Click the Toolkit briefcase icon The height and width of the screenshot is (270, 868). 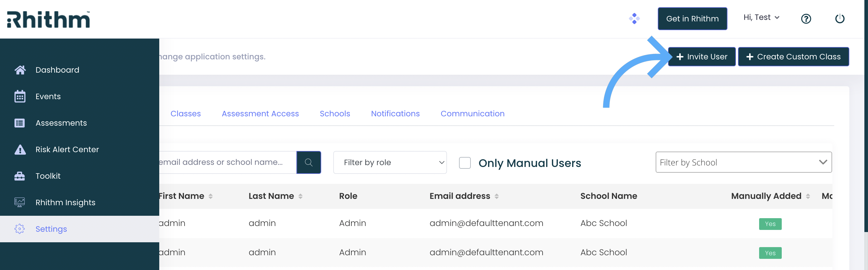[x=20, y=176]
